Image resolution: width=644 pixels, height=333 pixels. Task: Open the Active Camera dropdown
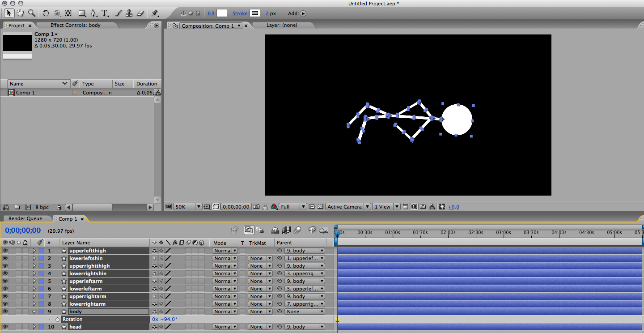click(348, 207)
